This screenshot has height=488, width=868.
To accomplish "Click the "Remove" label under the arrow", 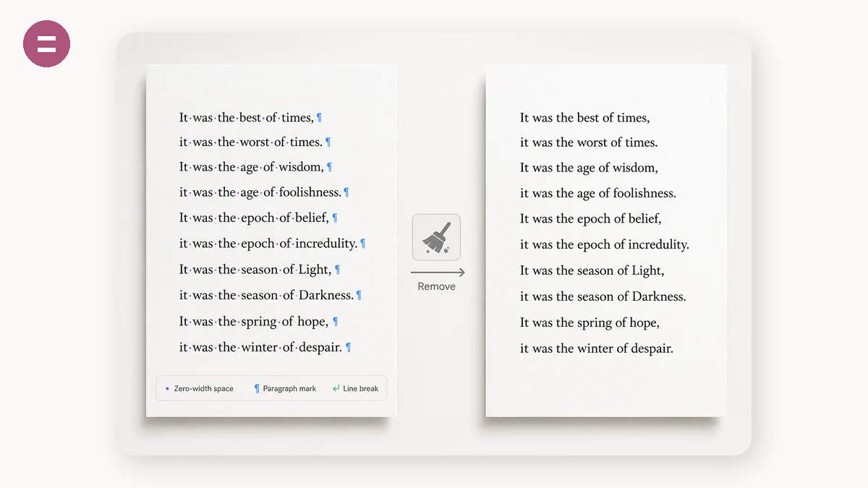I will [436, 286].
